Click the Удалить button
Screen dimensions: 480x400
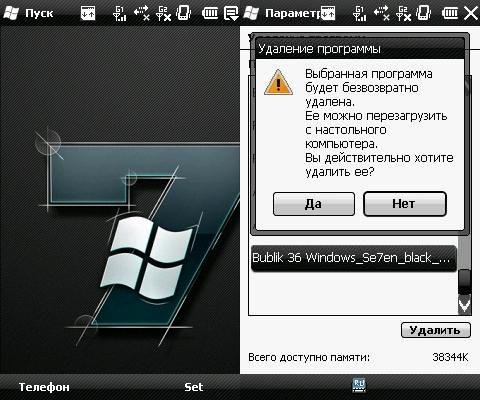436,330
